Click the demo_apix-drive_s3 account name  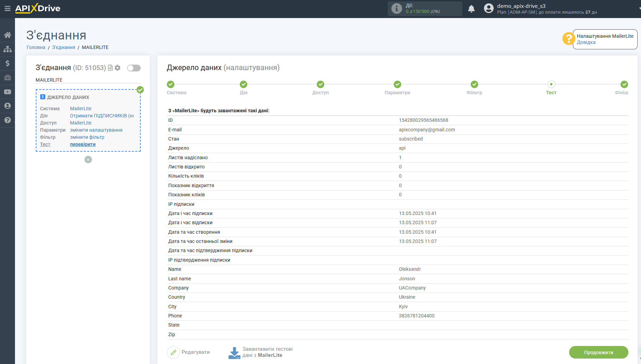[x=521, y=6]
